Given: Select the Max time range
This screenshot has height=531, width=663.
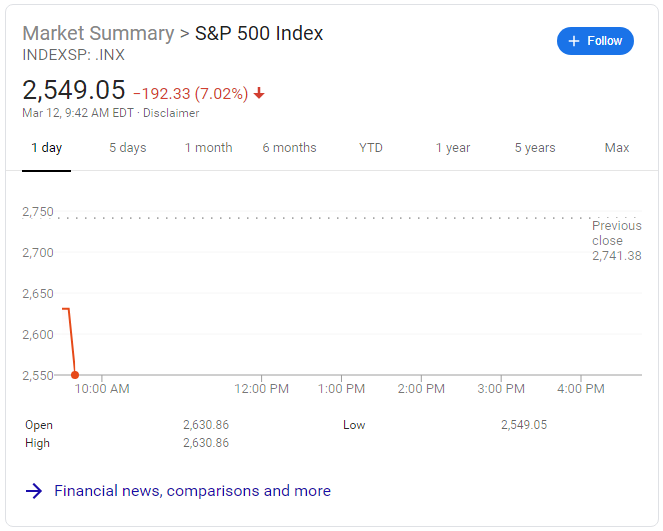Looking at the screenshot, I should [x=617, y=148].
